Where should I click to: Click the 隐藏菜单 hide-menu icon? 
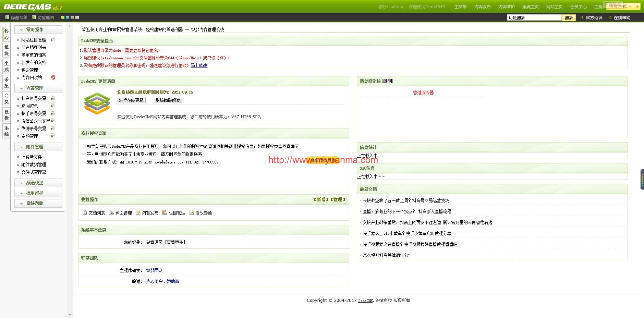pos(8,17)
